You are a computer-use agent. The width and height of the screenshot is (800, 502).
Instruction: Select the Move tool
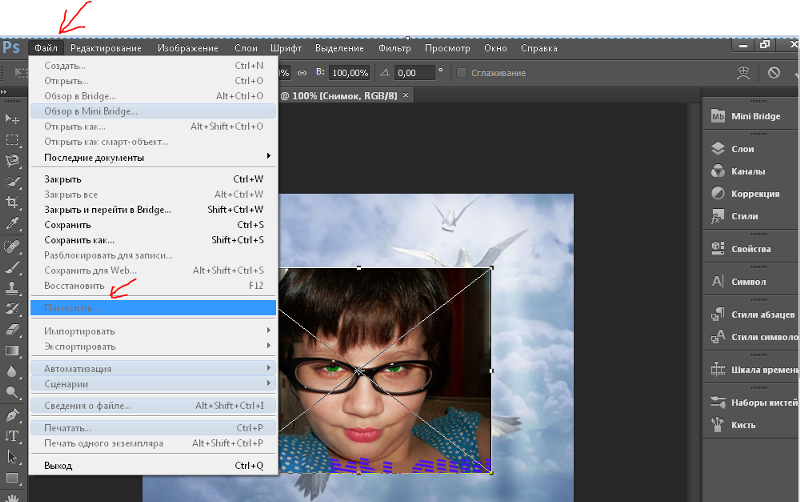coord(12,119)
